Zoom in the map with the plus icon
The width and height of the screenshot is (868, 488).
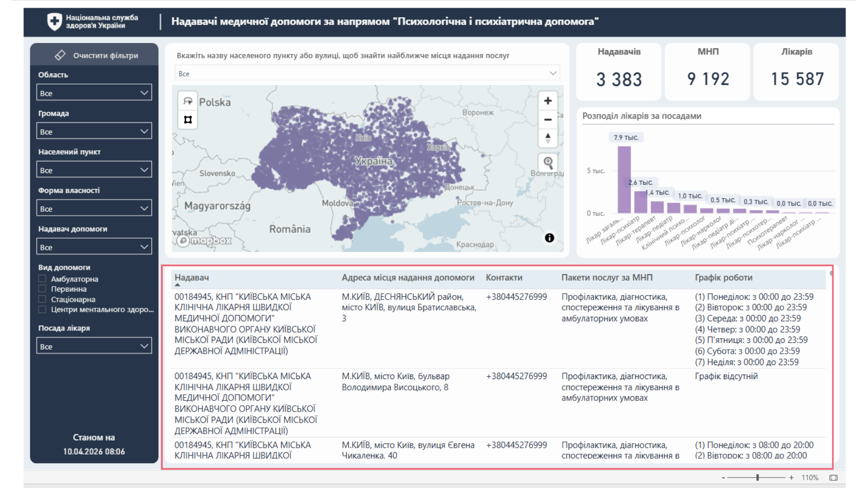(547, 101)
